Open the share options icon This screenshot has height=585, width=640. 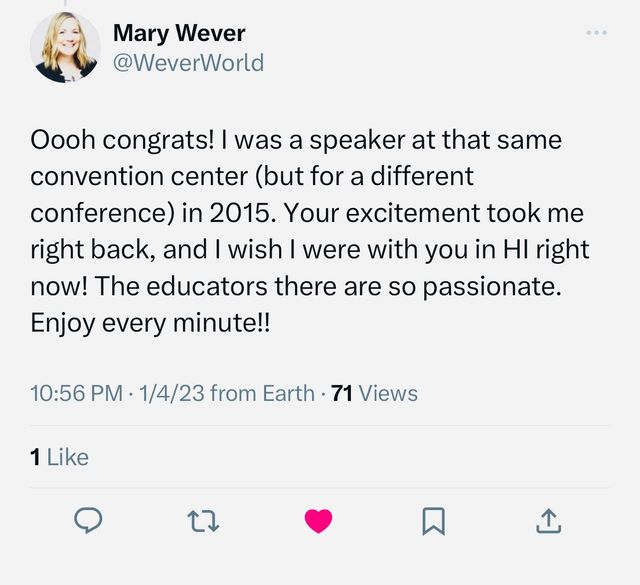(547, 520)
